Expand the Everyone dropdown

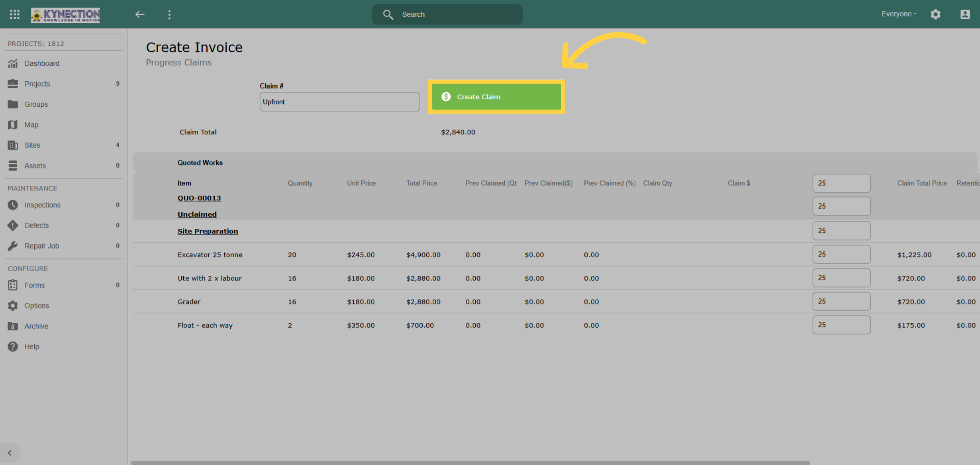[x=899, y=14]
